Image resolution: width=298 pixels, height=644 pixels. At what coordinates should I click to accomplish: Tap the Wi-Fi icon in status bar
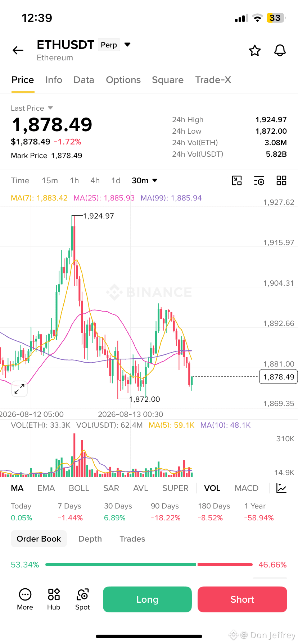(x=257, y=18)
